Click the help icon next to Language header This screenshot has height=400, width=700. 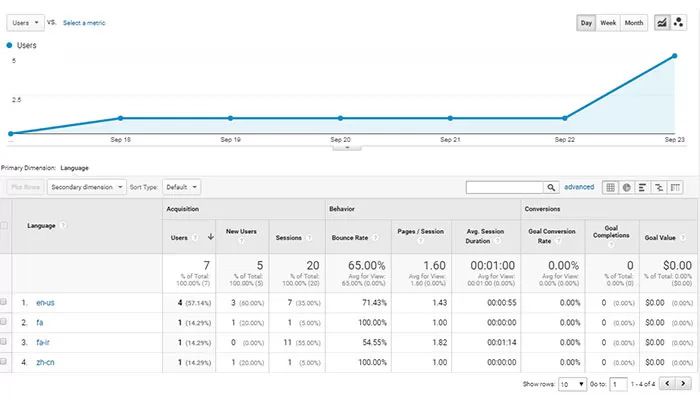pos(63,225)
